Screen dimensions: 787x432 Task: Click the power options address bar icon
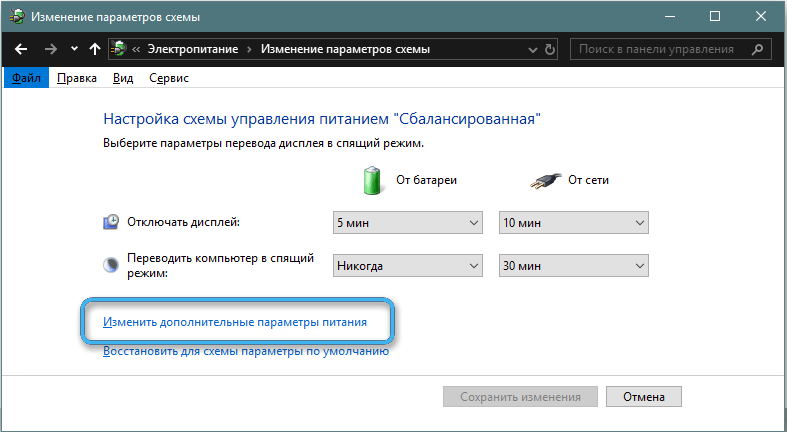click(119, 48)
